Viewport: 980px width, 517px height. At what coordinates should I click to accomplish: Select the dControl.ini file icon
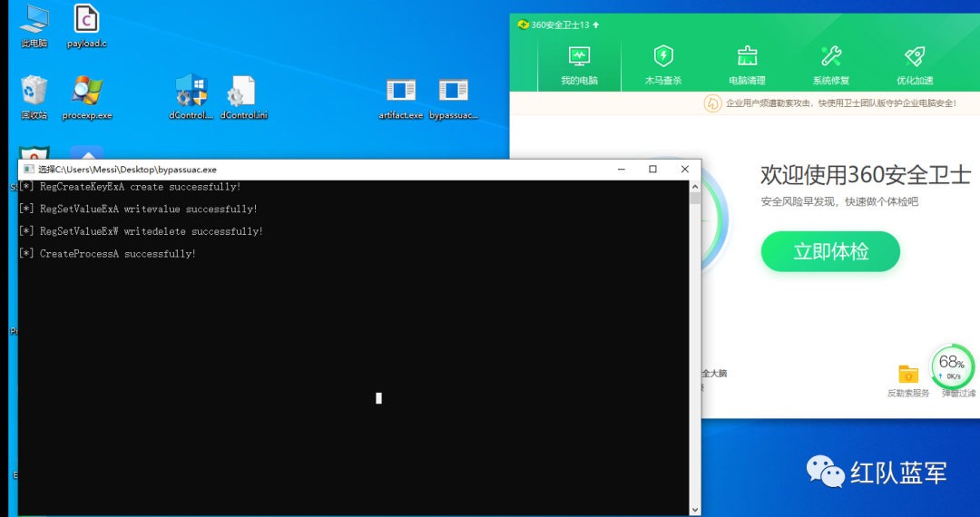pos(244,98)
